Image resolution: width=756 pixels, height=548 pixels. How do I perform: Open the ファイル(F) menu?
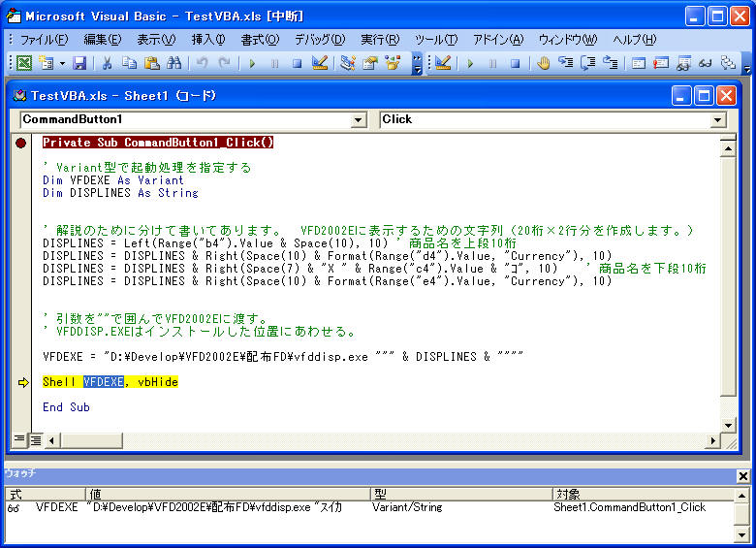point(45,40)
